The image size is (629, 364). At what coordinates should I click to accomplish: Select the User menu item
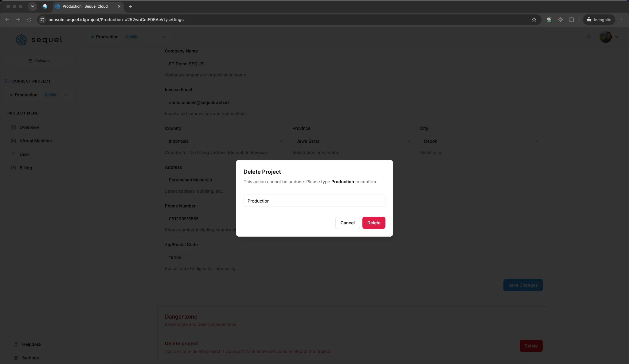[25, 154]
